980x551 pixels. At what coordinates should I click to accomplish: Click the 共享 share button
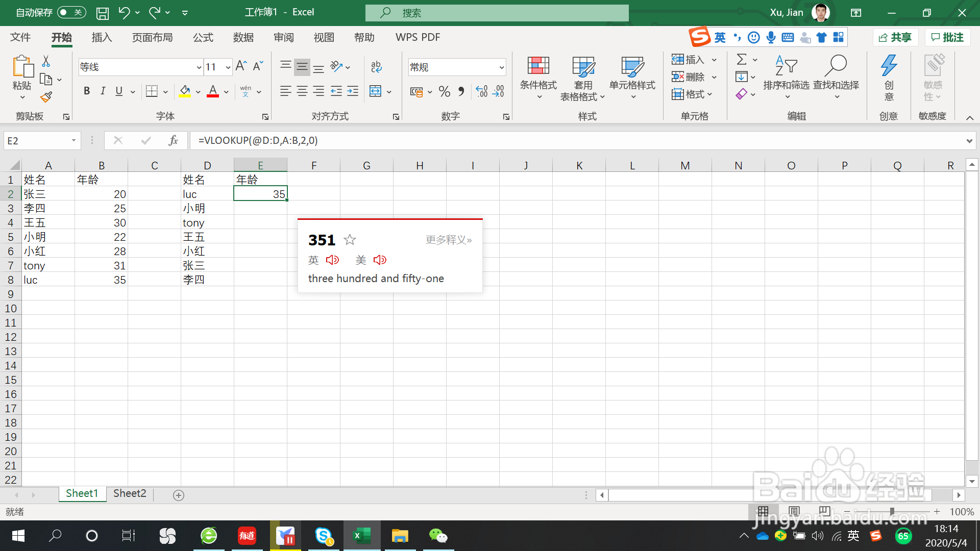[x=895, y=37]
